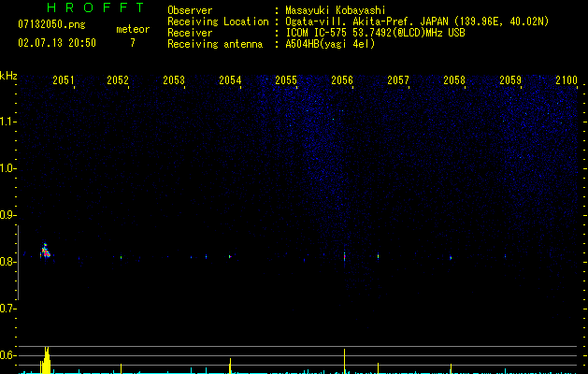
Task: Click the echo just before 2058
Action: (451, 258)
